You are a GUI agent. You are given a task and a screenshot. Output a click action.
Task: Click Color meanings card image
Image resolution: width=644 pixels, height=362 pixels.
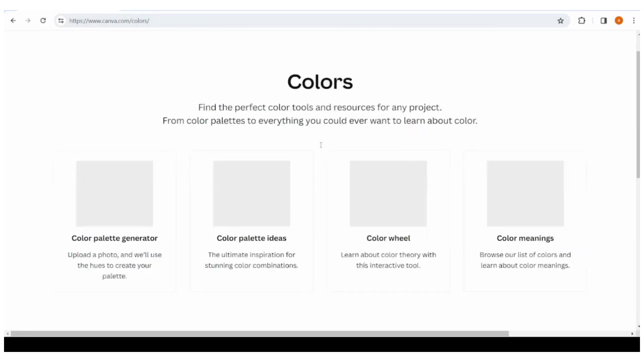(x=525, y=193)
